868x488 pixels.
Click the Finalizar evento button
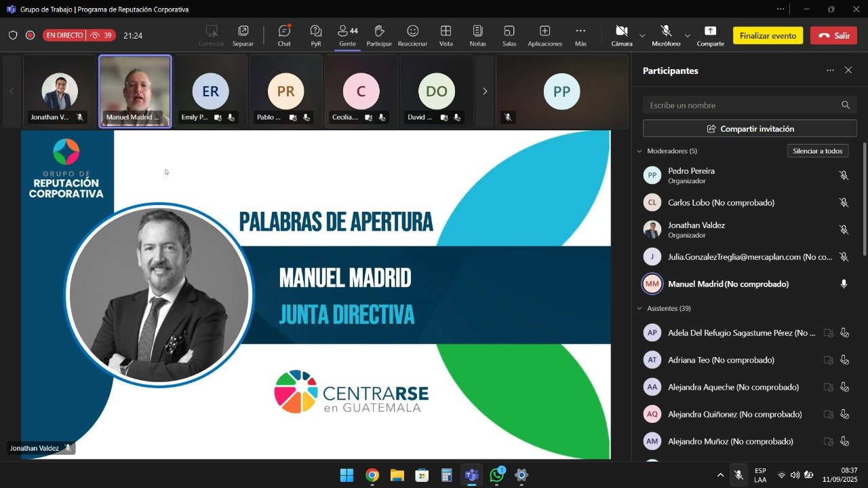pyautogui.click(x=768, y=35)
